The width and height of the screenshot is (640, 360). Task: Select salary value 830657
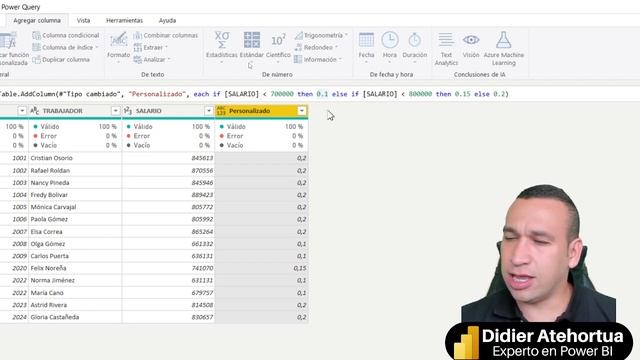point(168,317)
